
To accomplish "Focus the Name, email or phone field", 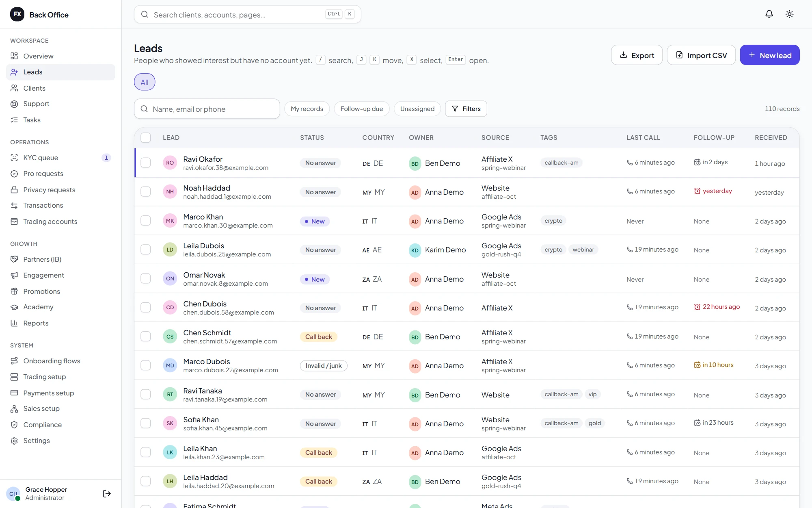I will (207, 109).
